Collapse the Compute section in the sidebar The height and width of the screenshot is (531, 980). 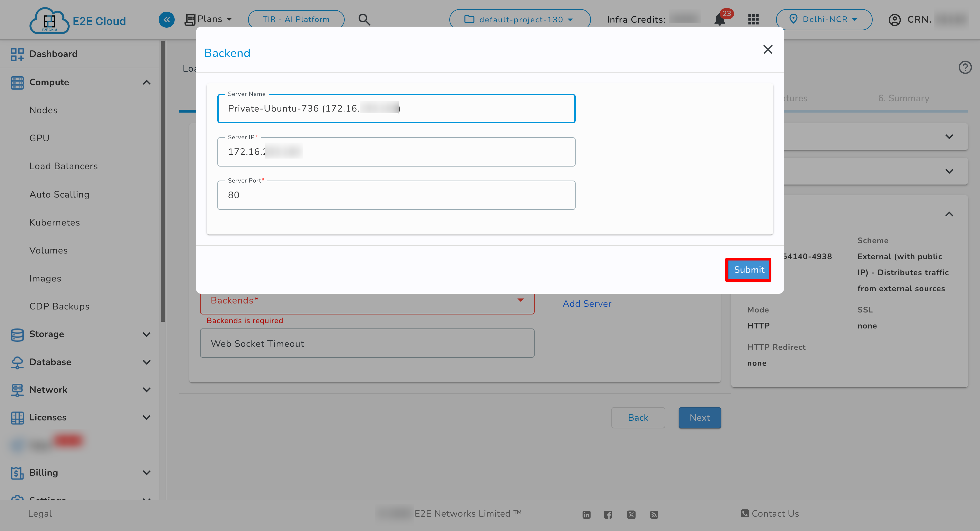[147, 82]
